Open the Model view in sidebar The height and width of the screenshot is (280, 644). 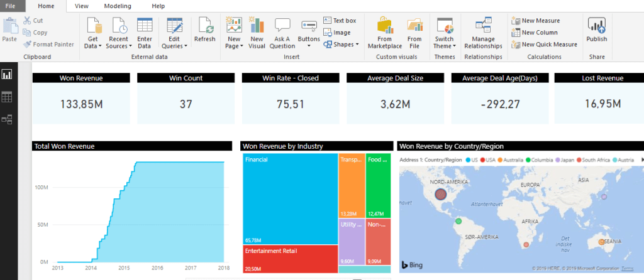pyautogui.click(x=8, y=119)
